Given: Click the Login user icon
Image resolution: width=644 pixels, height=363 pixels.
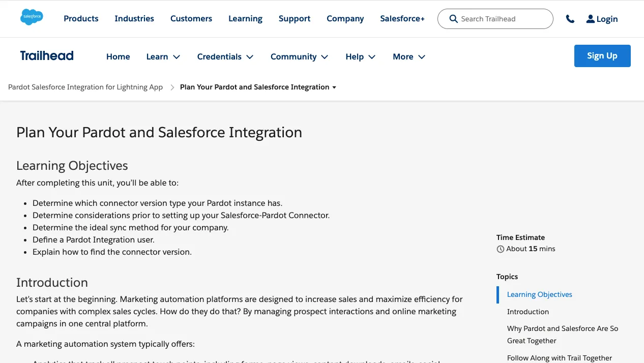Looking at the screenshot, I should pos(590,19).
